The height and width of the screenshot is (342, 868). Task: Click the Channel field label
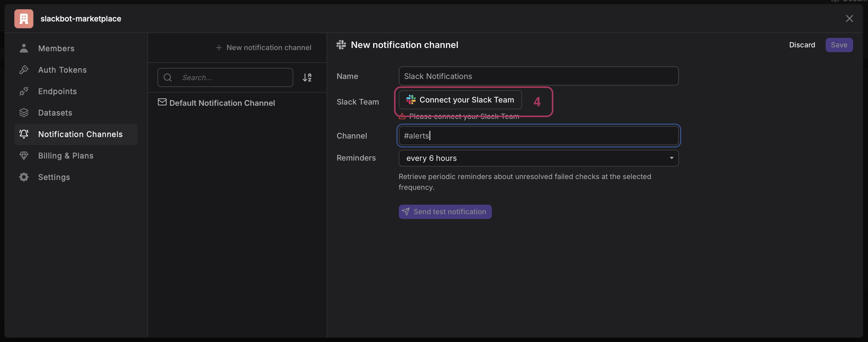(x=351, y=136)
